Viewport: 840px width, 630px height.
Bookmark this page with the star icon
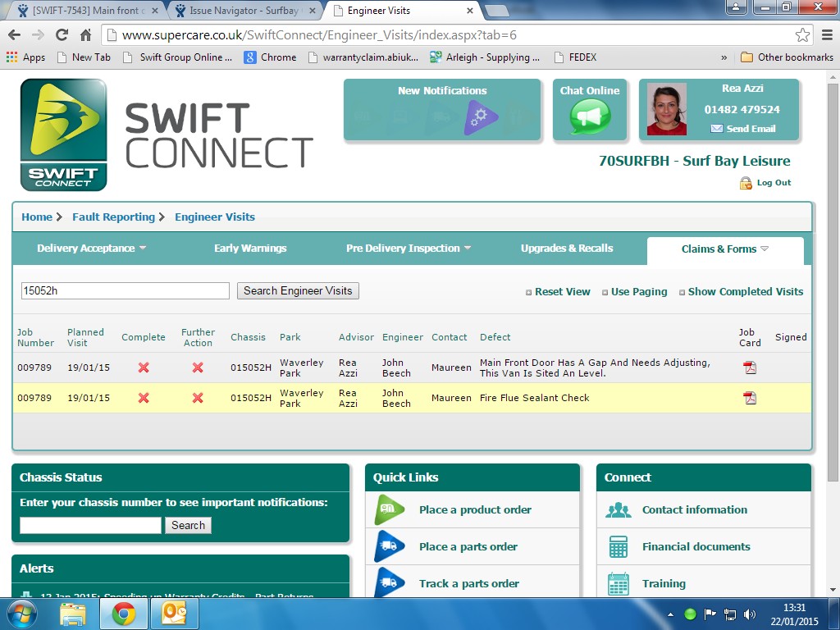802,35
